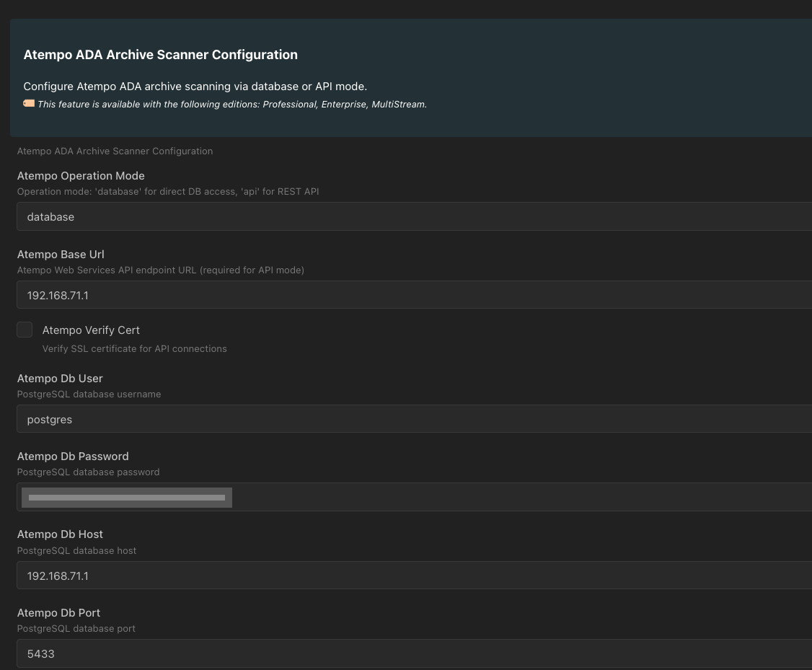Click the gray section subtitle below the banner
Viewport: 812px width, 670px height.
pos(115,151)
